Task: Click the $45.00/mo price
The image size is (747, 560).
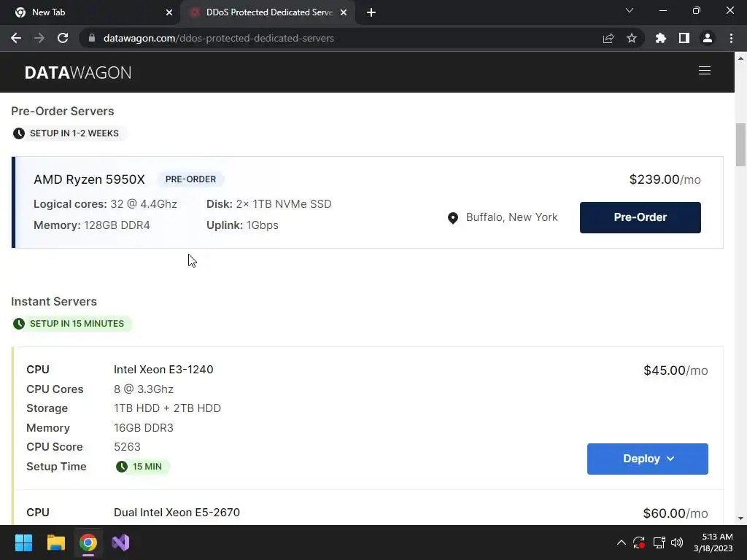Action: tap(676, 370)
